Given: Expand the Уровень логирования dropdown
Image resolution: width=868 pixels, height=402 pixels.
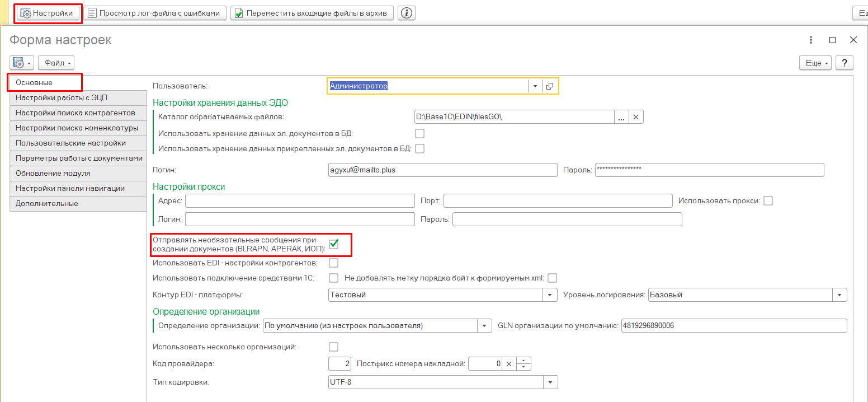Looking at the screenshot, I should pyautogui.click(x=839, y=295).
